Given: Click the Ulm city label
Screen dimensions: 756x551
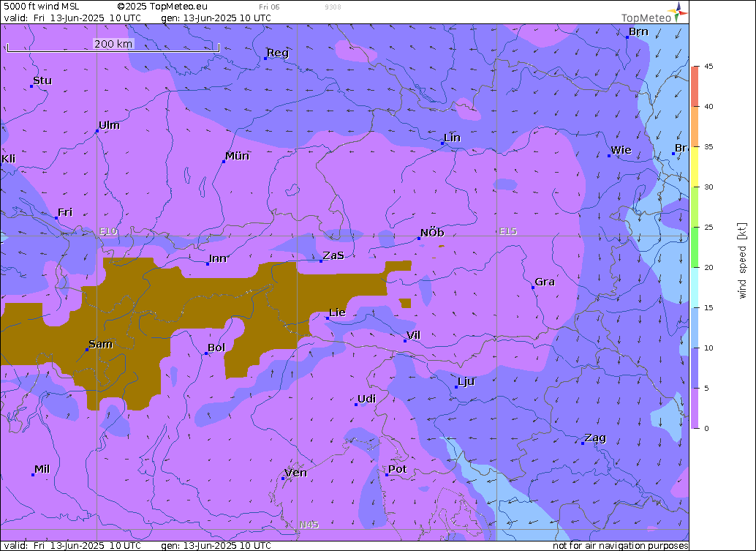Looking at the screenshot, I should (x=109, y=125).
